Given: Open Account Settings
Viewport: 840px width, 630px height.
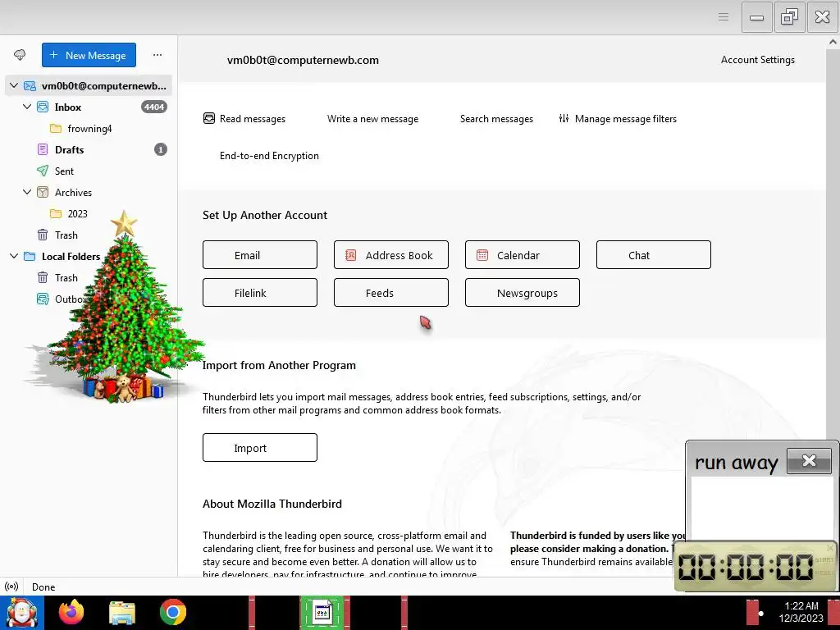Looking at the screenshot, I should (x=757, y=60).
